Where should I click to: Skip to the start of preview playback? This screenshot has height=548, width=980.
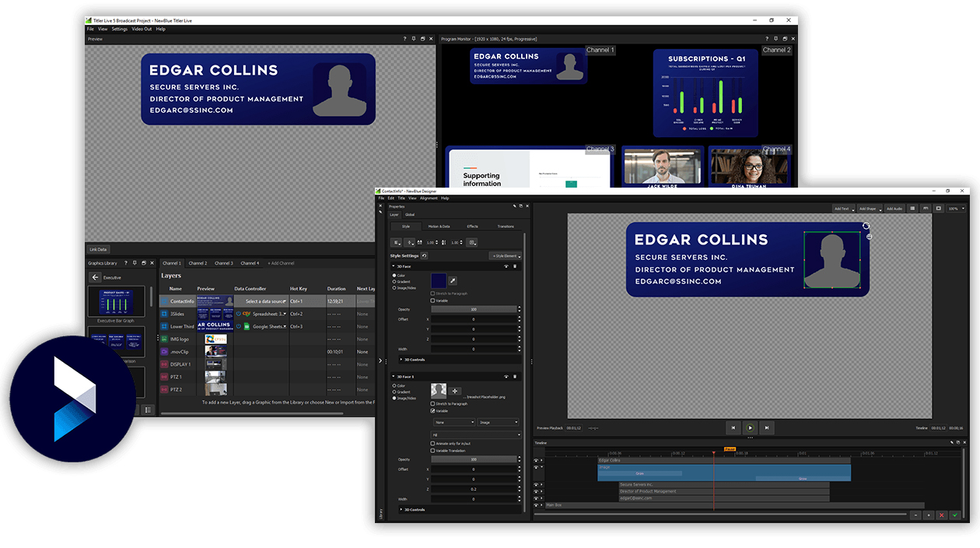coord(732,427)
